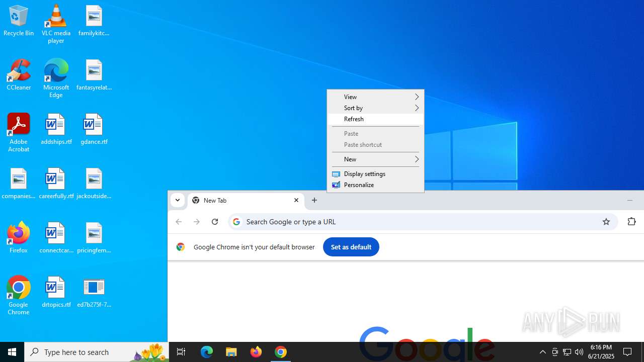Open the Recycle Bin desktop icon

[19, 21]
